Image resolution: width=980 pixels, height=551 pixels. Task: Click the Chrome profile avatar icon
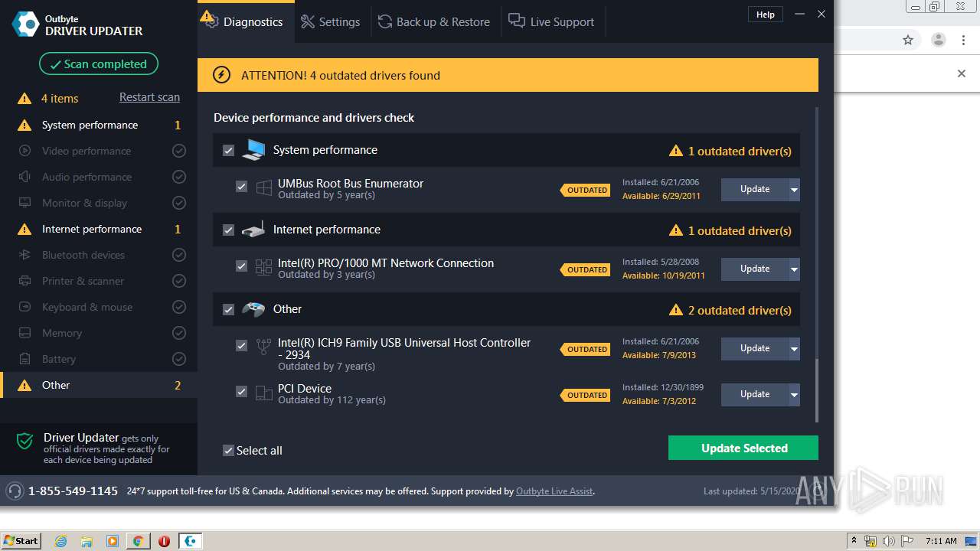point(938,40)
